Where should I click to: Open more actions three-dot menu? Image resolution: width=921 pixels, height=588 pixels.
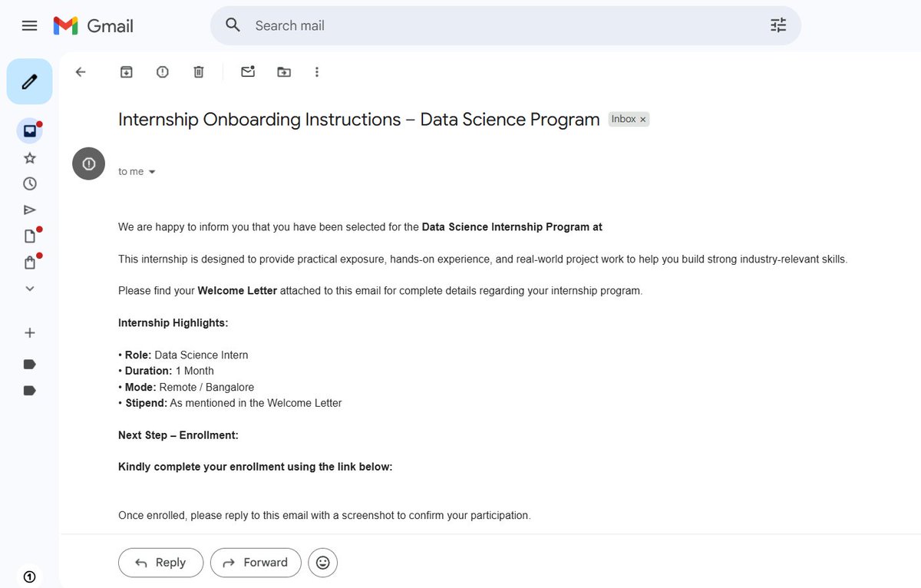(317, 71)
